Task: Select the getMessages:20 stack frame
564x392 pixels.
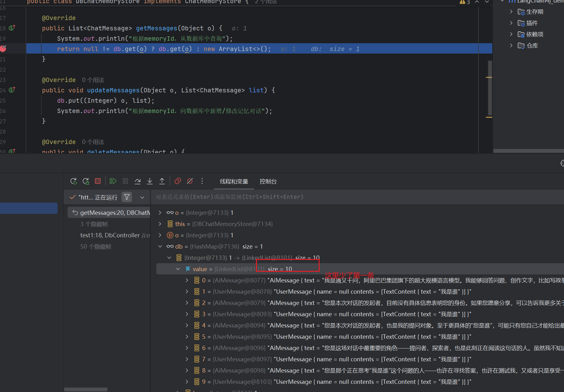Action: (x=109, y=213)
